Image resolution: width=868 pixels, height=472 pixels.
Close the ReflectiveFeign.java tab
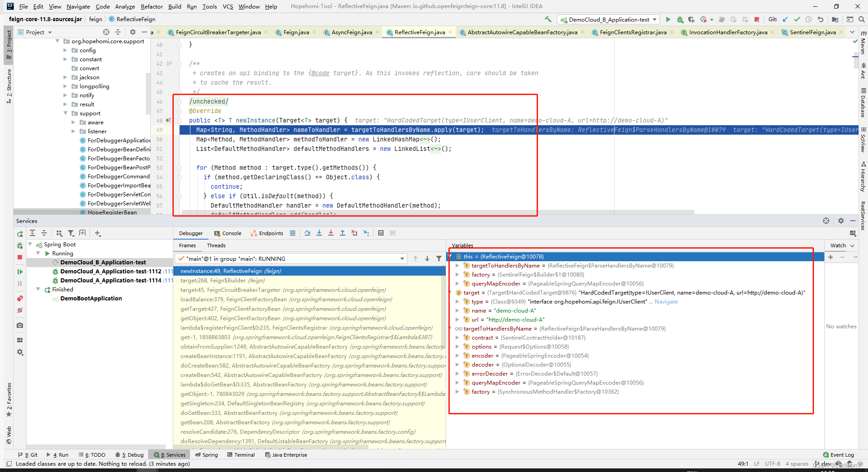pos(450,32)
